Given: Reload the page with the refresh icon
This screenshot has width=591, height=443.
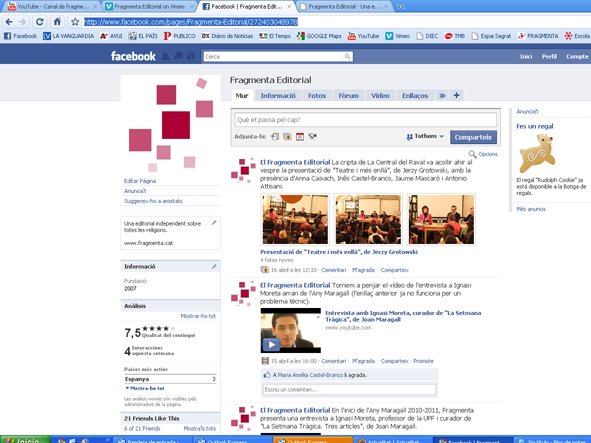Looking at the screenshot, I should tap(40, 22).
